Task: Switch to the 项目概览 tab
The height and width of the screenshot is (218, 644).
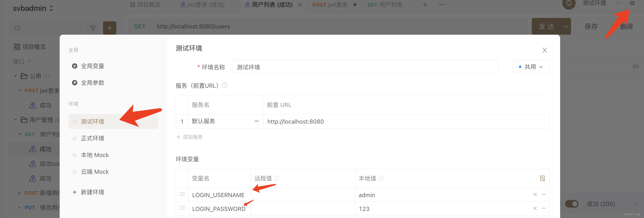Action: pos(145,4)
